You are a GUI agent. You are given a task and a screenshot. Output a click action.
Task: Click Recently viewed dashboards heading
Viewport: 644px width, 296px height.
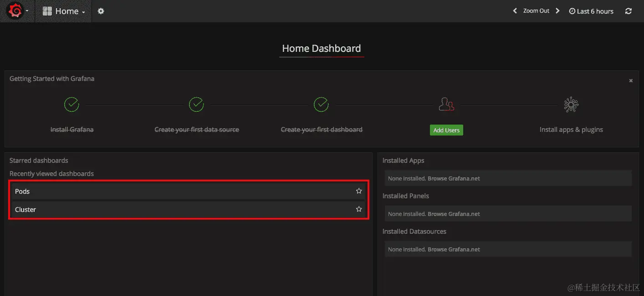click(51, 174)
